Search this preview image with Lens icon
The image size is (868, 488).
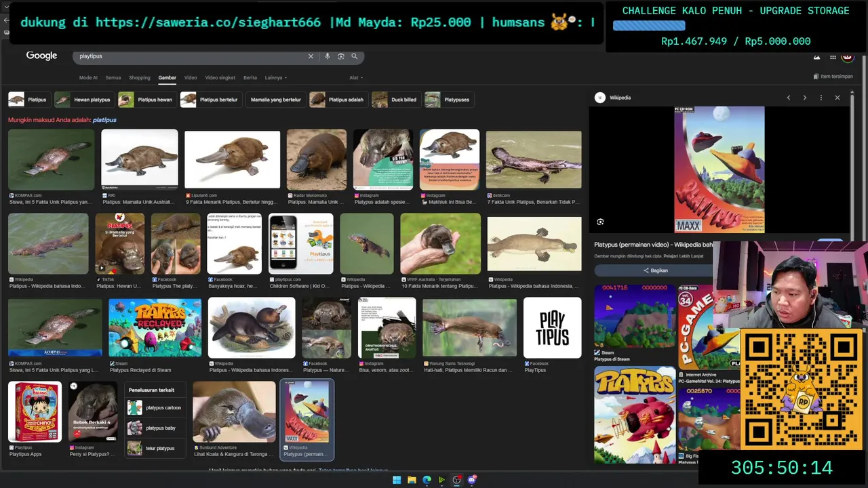pyautogui.click(x=600, y=222)
